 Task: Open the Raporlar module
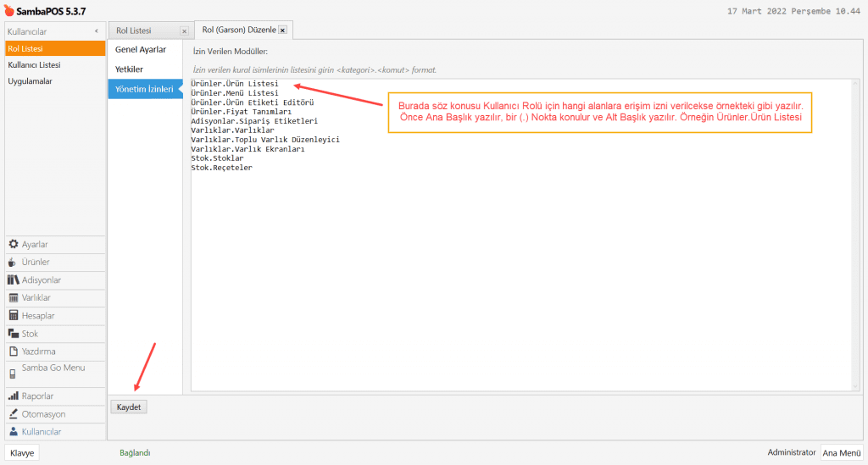[55, 396]
